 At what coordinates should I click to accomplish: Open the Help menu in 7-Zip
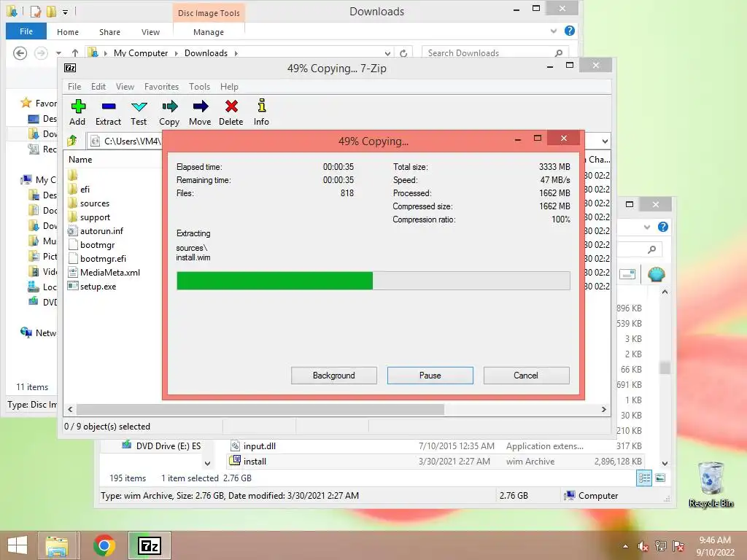[x=229, y=87]
